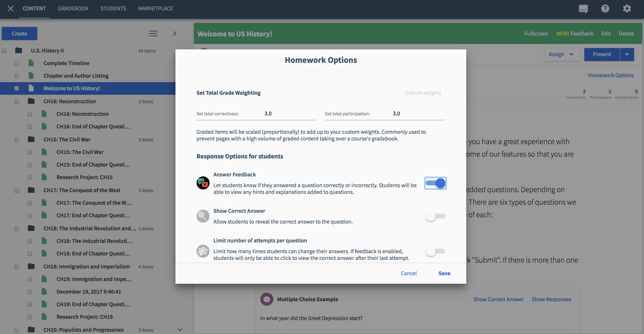Image resolution: width=644 pixels, height=334 pixels.
Task: Click the help question mark icon
Action: point(605,9)
